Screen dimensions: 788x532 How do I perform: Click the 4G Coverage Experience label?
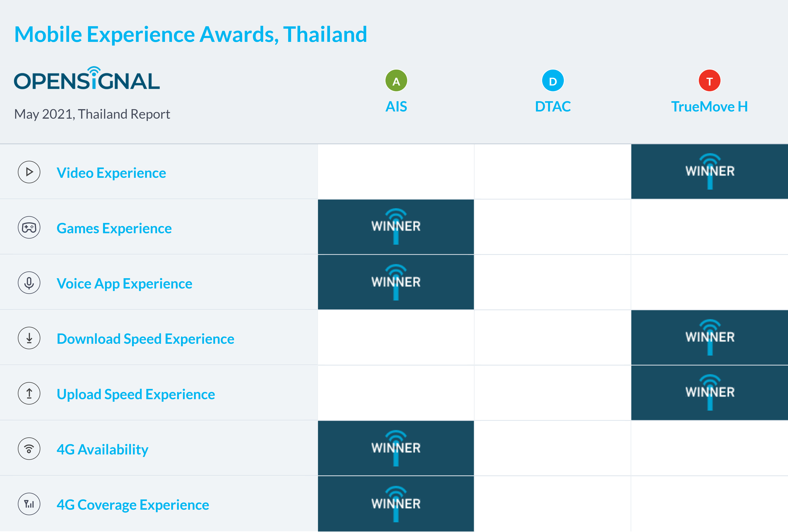pyautogui.click(x=133, y=505)
